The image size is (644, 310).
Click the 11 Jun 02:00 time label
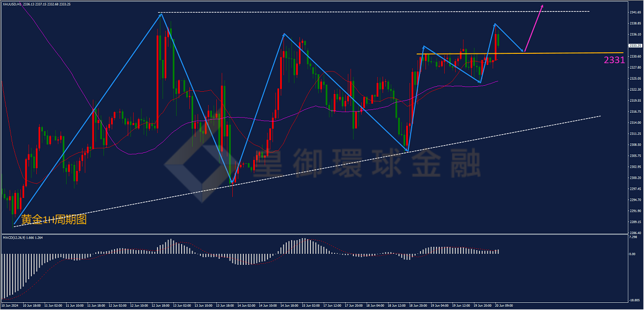[x=54, y=306]
